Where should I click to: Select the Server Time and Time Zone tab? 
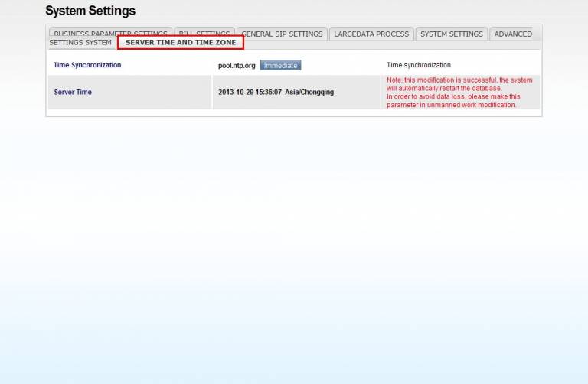(181, 43)
